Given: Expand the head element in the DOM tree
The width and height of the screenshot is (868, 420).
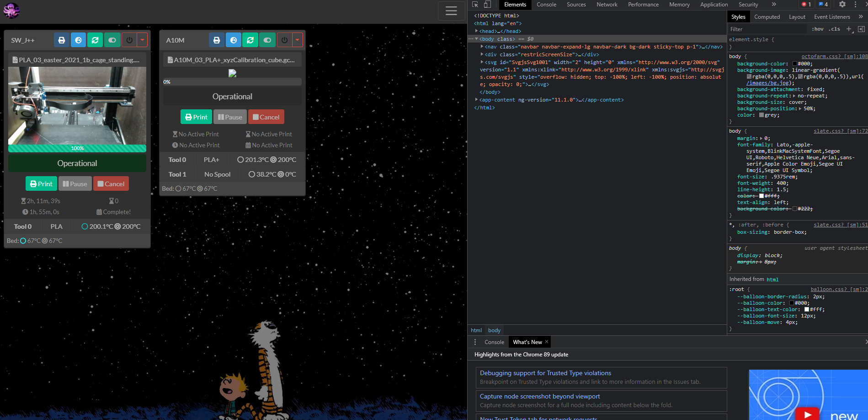Looking at the screenshot, I should [x=477, y=31].
